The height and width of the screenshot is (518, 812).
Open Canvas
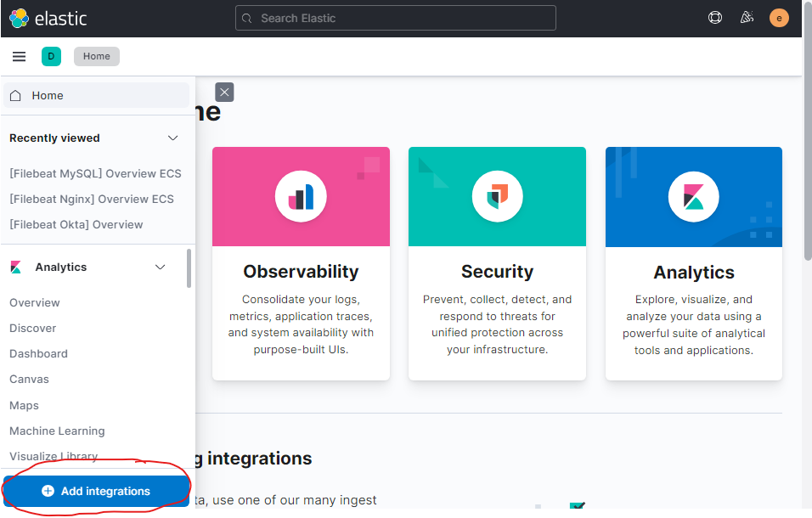click(29, 380)
